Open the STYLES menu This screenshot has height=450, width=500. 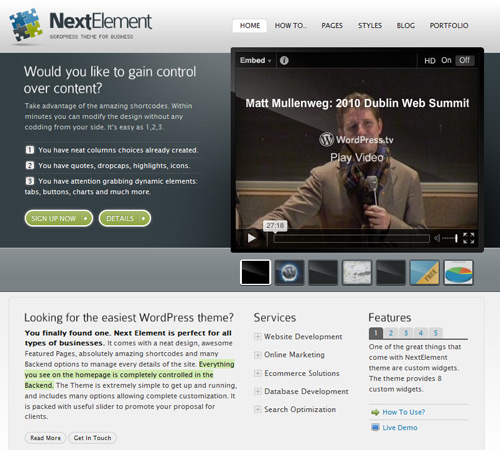370,26
